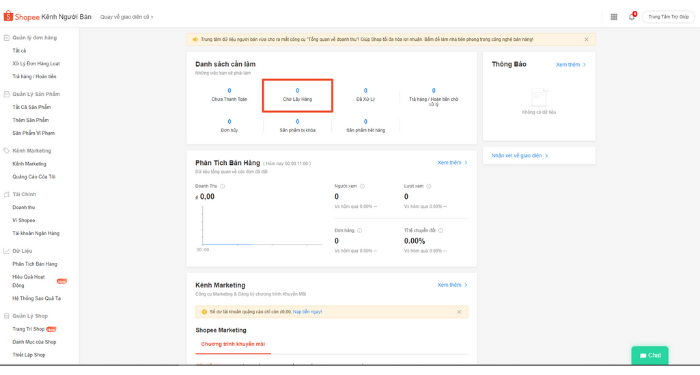Open Ví Shopee sidebar item

[x=24, y=220]
